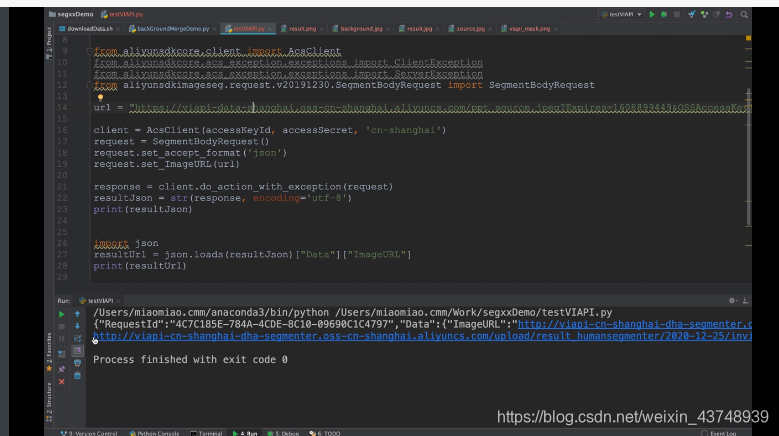Click the print(resultUrl) line 28
The width and height of the screenshot is (779, 436).
click(x=140, y=266)
